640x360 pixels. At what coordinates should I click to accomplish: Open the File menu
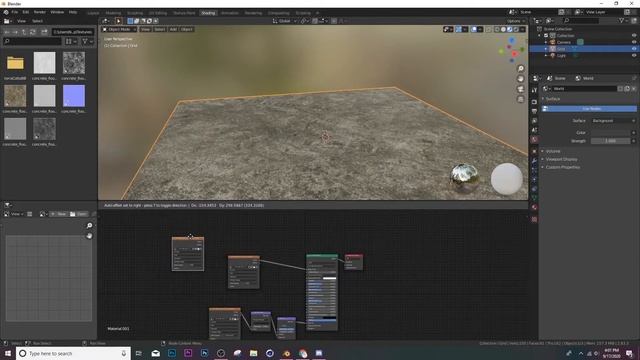tap(15, 12)
